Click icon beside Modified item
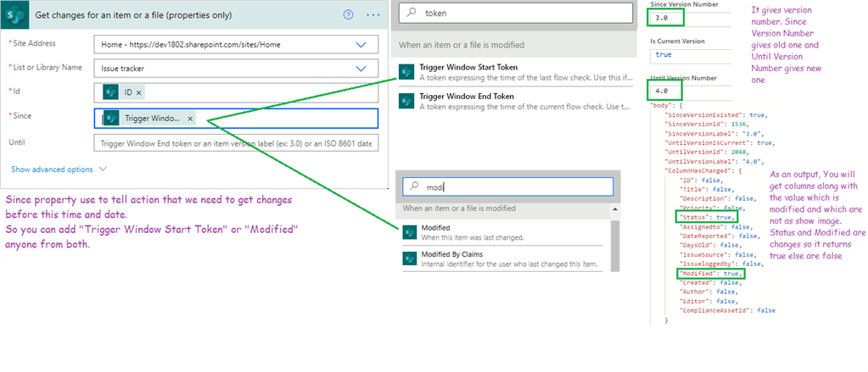Screen dimensions: 868x372 pyautogui.click(x=410, y=232)
